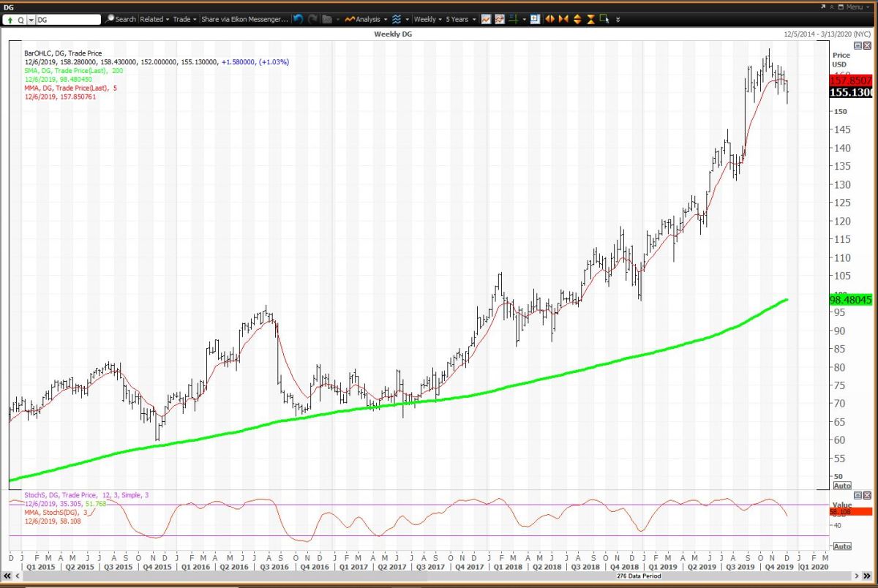Click Share via Eikon Messenger

245,19
